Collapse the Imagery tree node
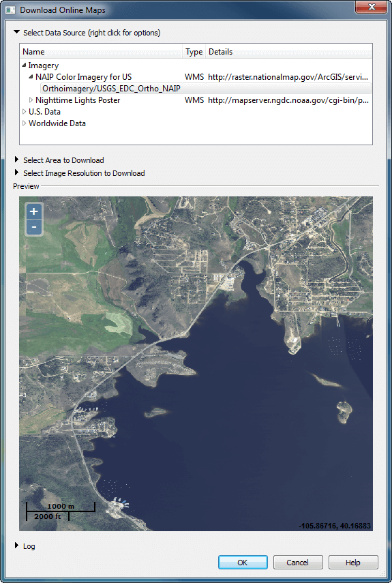Screen dimensions: 392x583 coord(24,65)
